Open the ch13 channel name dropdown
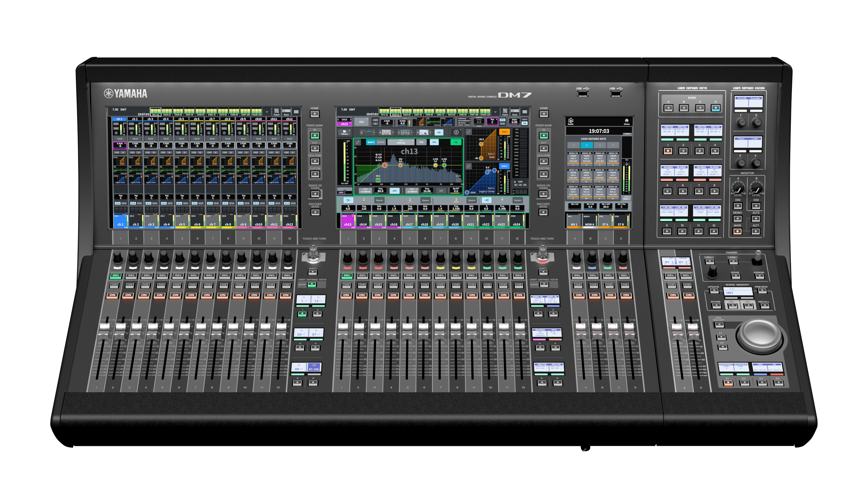The height and width of the screenshot is (494, 868). 345,124
